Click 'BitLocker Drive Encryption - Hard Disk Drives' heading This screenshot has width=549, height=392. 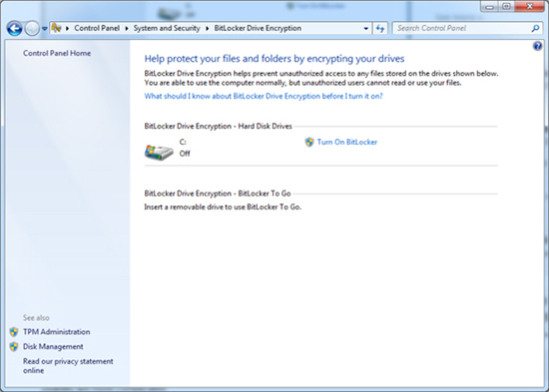(x=218, y=126)
